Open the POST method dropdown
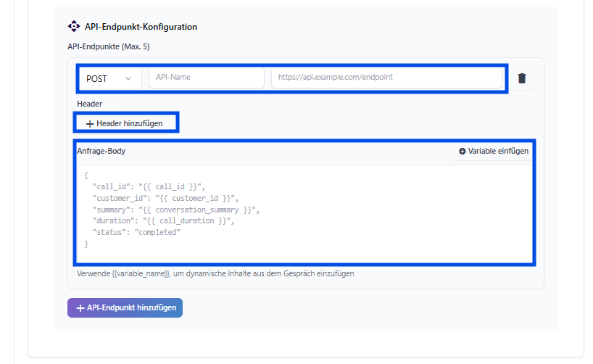 tap(109, 78)
